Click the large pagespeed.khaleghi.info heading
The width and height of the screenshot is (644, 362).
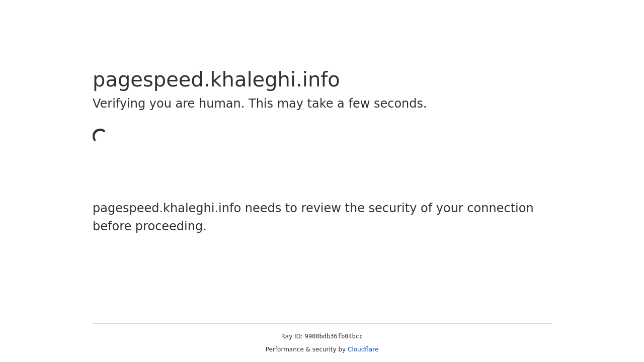point(216,80)
